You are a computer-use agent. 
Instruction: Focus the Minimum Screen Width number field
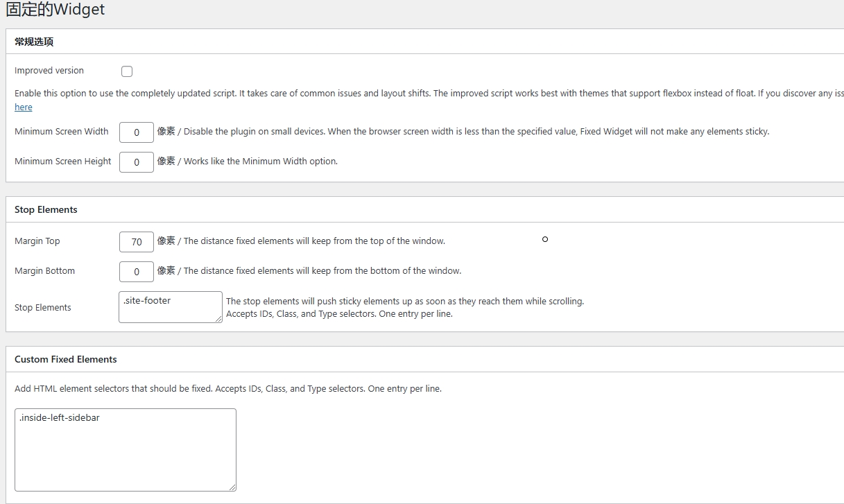click(136, 132)
